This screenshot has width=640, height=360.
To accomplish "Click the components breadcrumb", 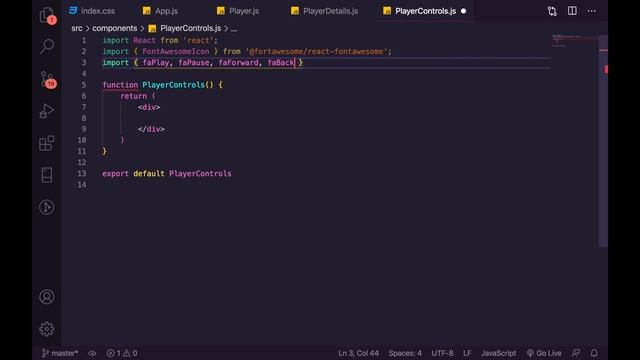I will coord(115,28).
